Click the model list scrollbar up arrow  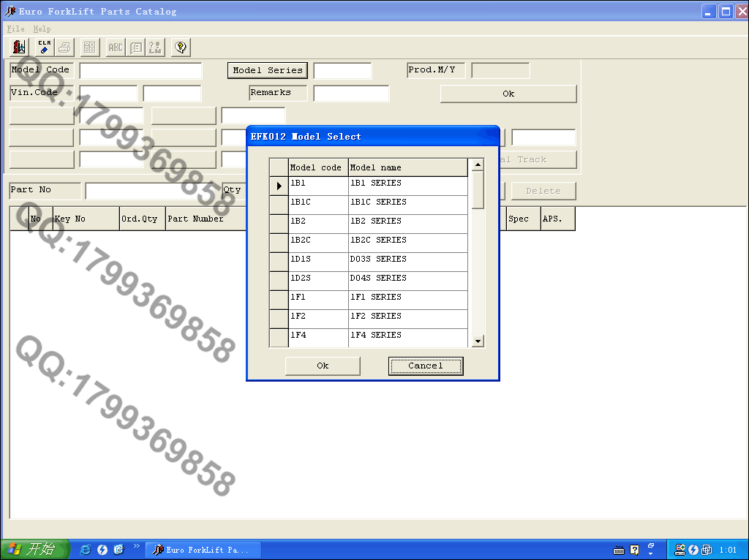[478, 165]
